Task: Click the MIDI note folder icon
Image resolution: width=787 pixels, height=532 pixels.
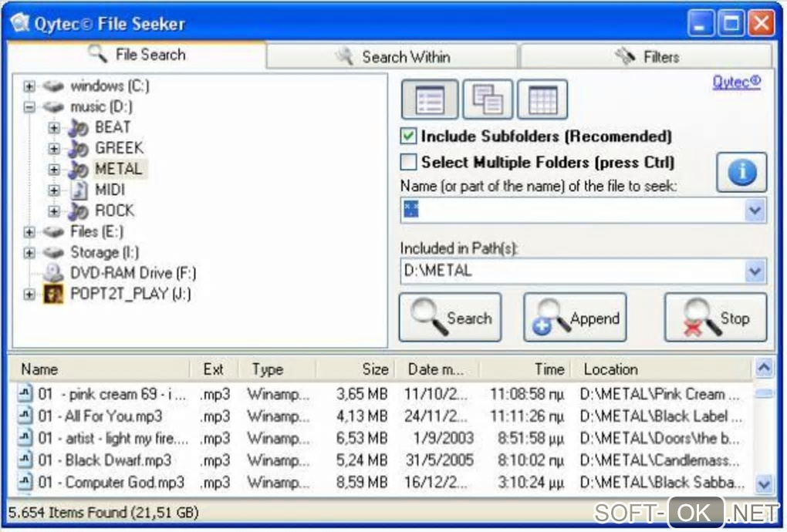Action: click(x=79, y=190)
